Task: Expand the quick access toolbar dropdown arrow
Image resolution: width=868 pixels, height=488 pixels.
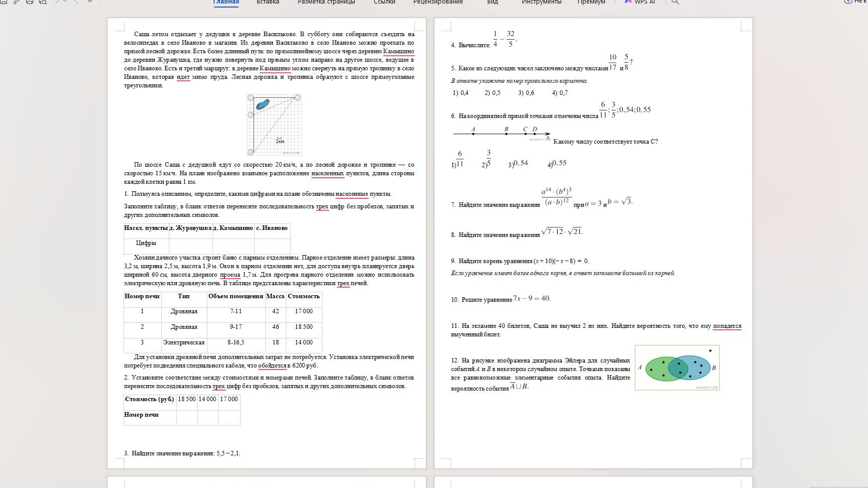Action: [90, 2]
